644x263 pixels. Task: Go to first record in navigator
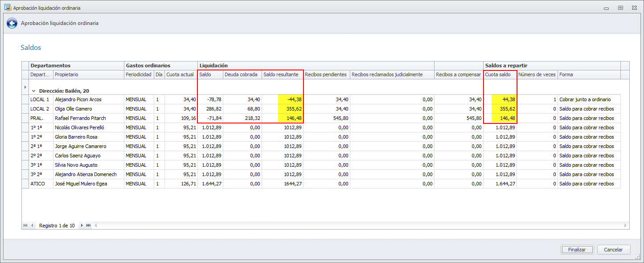(x=25, y=226)
